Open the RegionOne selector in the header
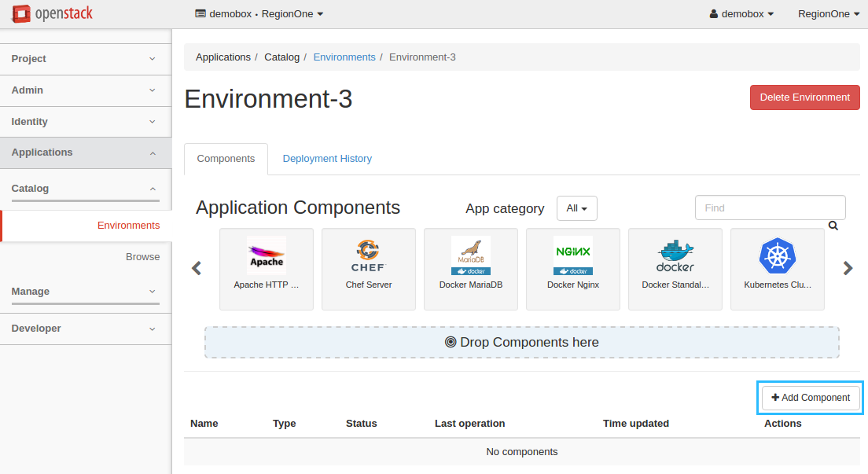Image resolution: width=868 pixels, height=474 pixels. pyautogui.click(x=829, y=13)
